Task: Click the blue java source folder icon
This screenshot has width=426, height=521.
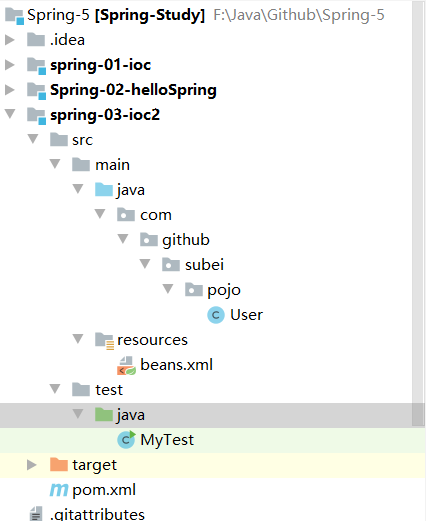Action: click(x=104, y=189)
